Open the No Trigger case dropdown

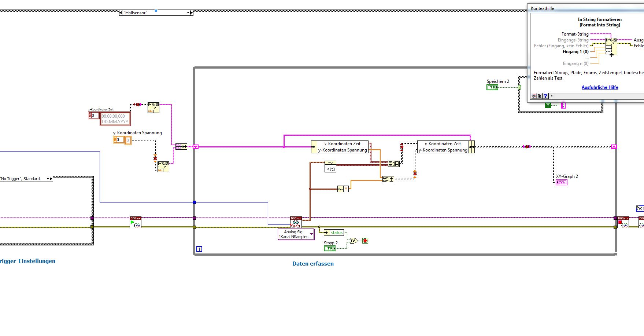(x=48, y=179)
